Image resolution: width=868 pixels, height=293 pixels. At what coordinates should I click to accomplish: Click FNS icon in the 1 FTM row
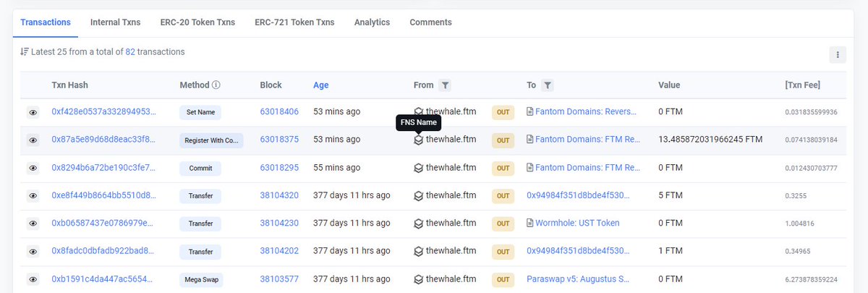click(x=418, y=251)
